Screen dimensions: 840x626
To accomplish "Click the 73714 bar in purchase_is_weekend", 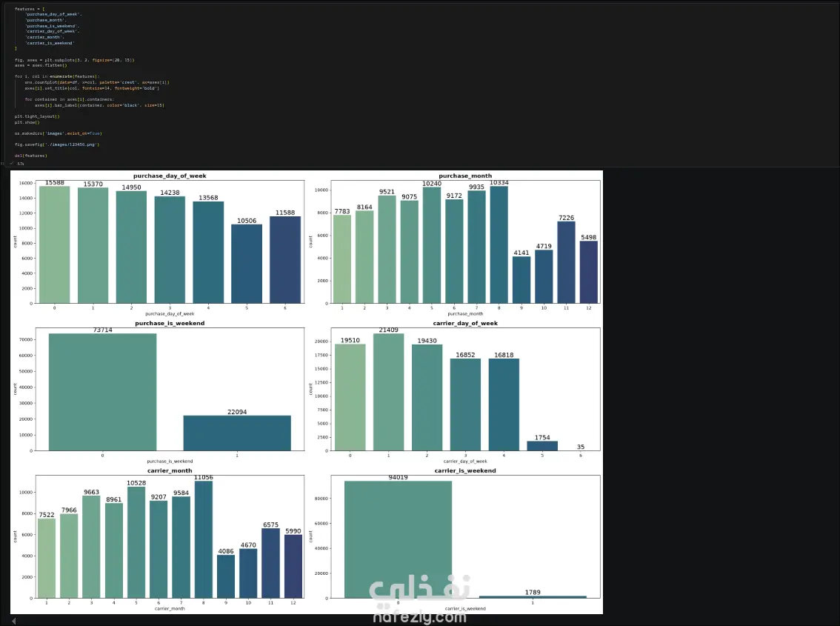I will click(103, 393).
